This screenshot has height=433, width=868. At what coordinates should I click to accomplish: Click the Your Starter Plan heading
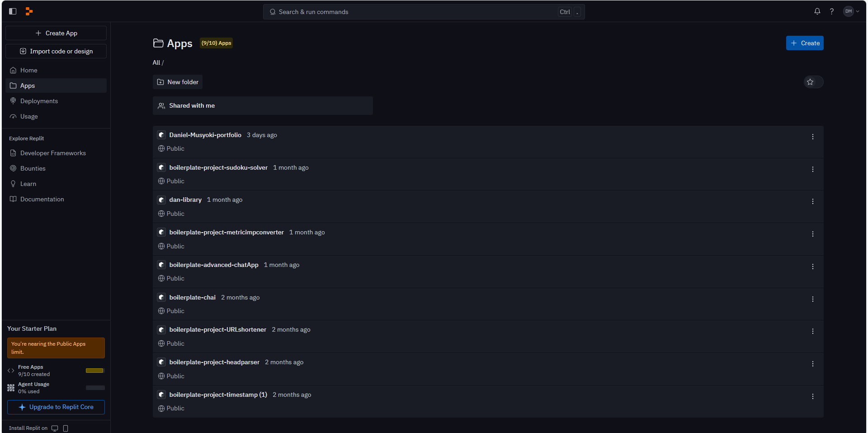(32, 328)
